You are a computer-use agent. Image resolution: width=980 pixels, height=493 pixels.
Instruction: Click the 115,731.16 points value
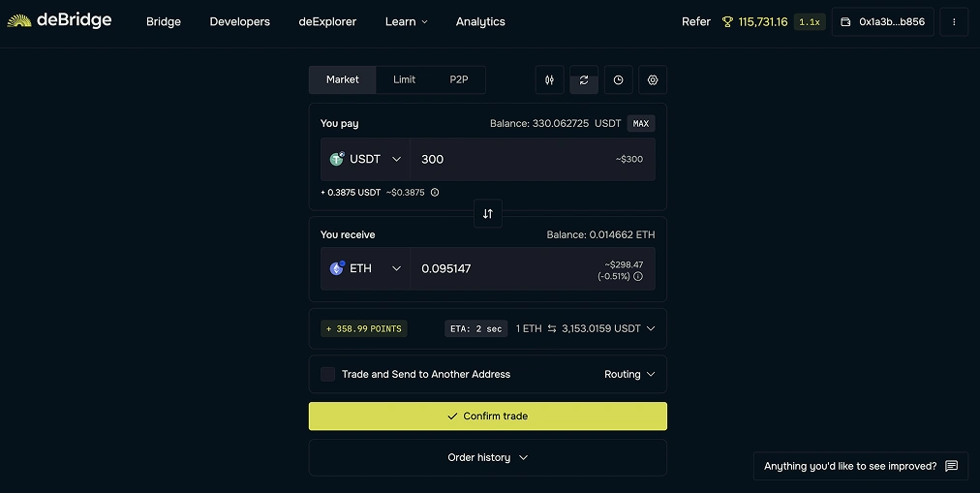[x=763, y=22]
